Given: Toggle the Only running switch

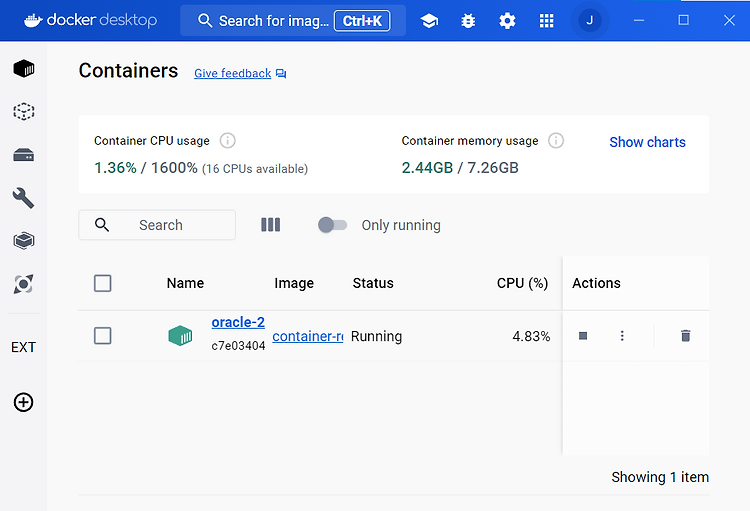Looking at the screenshot, I should coord(332,225).
